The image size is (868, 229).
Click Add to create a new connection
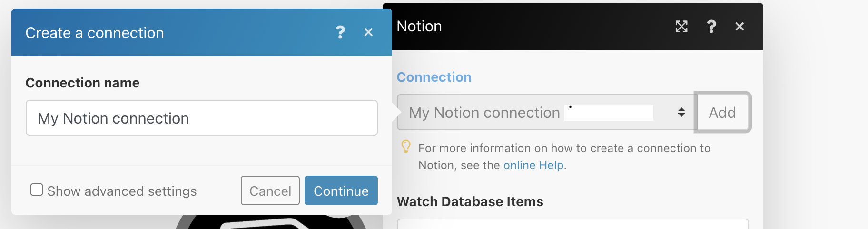coord(722,112)
